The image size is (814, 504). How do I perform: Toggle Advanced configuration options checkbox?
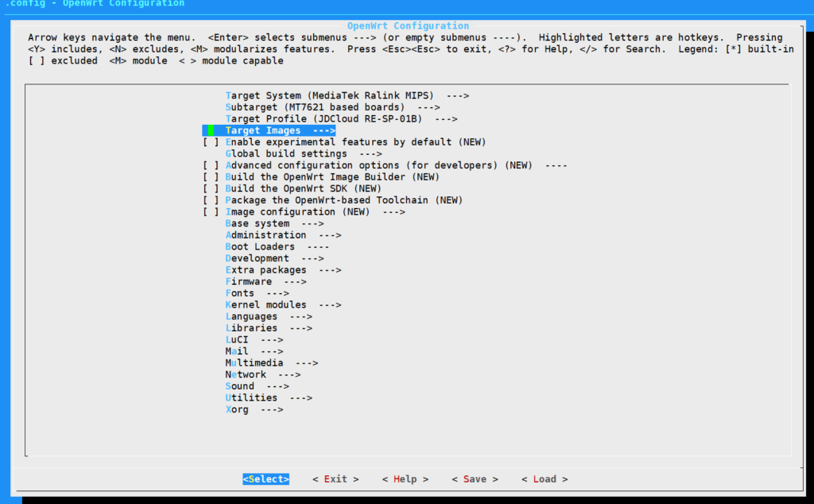click(211, 165)
